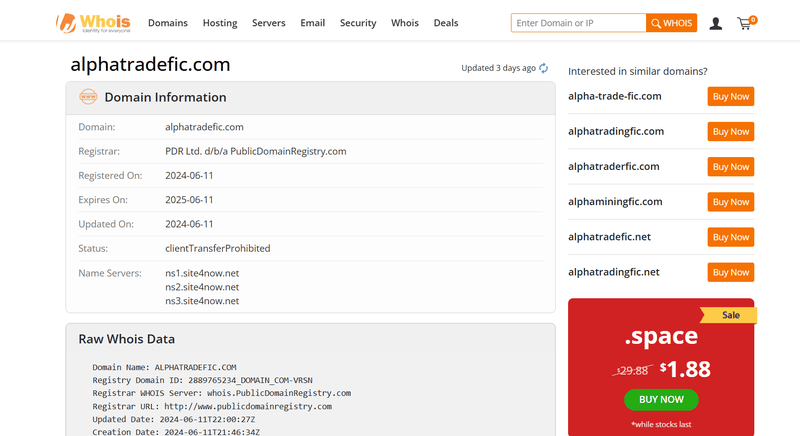
Task: Click the Updated 3 days ago text
Action: [x=498, y=68]
